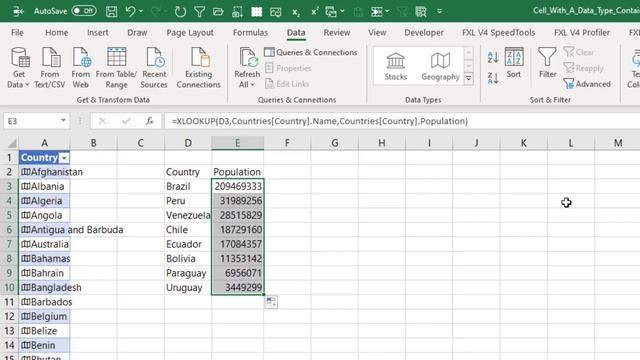The height and width of the screenshot is (360, 640).
Task: Open the FXL V4 SpeedTools tab
Action: [498, 33]
